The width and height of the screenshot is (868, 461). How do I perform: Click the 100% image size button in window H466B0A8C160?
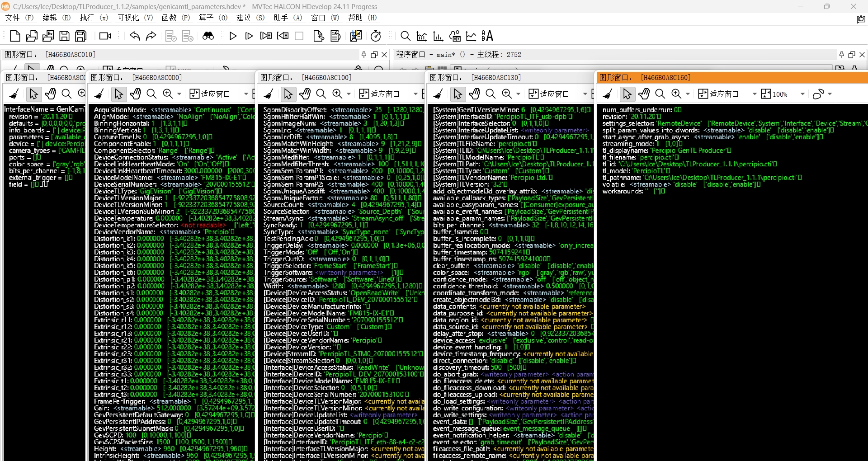click(774, 94)
